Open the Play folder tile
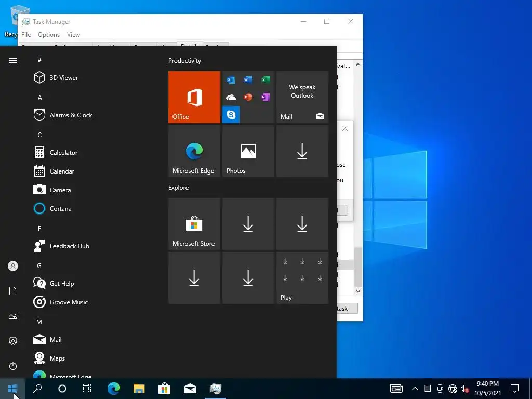The width and height of the screenshot is (532, 399). click(x=302, y=278)
